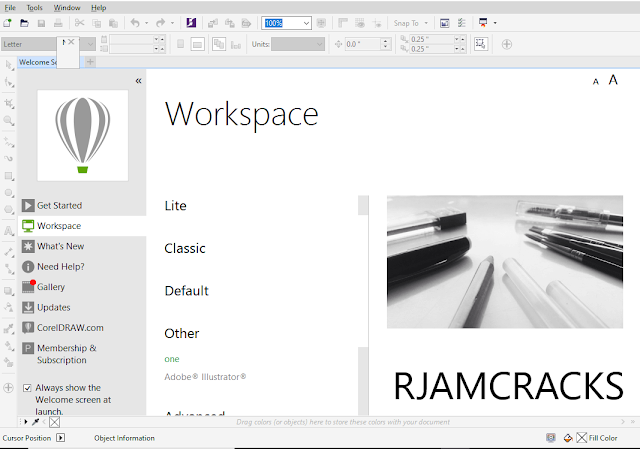Screen dimensions: 640x449
Task: Increase text size with the larger A
Action: 613,80
